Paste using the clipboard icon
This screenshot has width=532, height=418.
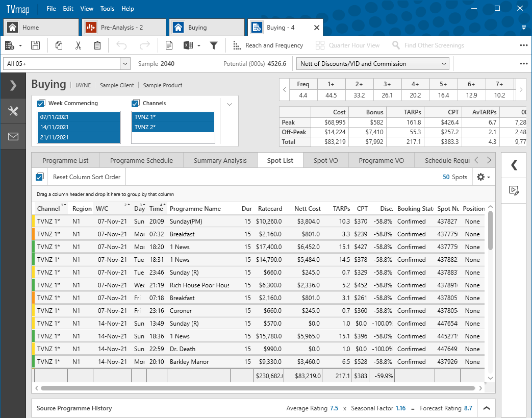click(97, 45)
